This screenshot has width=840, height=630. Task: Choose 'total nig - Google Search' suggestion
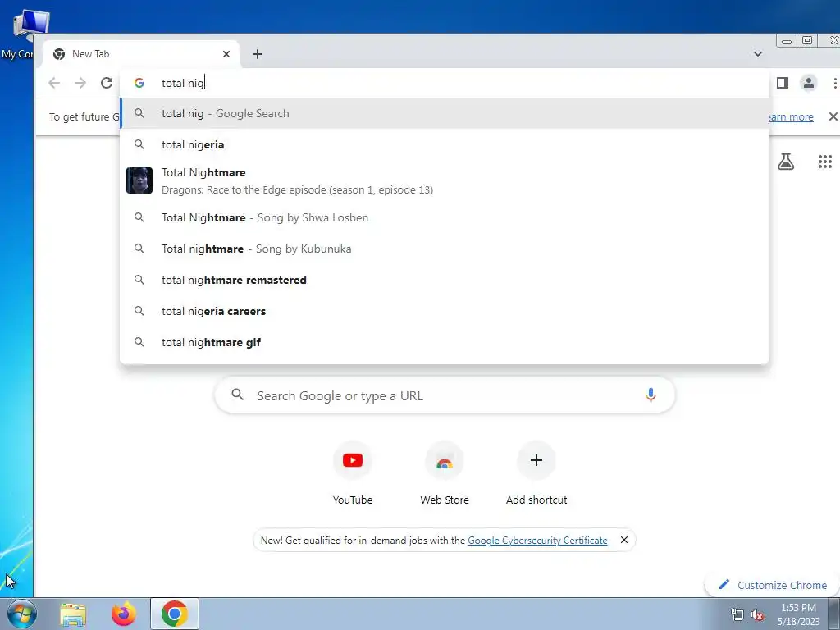(x=445, y=113)
